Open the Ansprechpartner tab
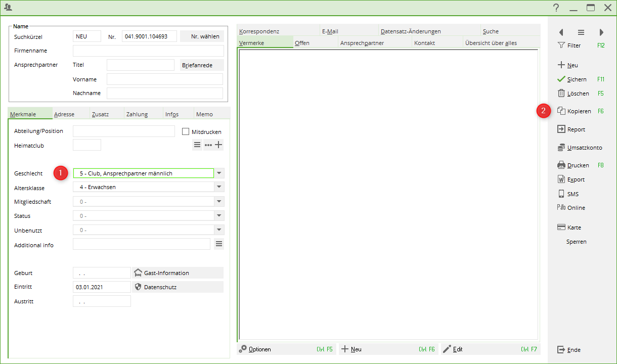 coord(362,43)
